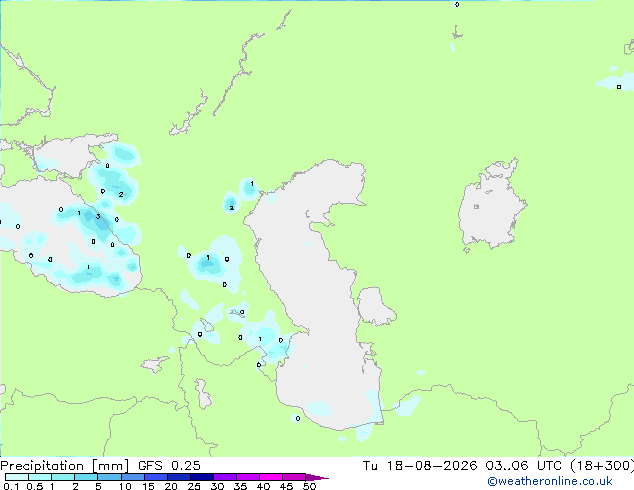Image resolution: width=634 pixels, height=490 pixels.
Task: Click the '10' legend scale label
Action: (x=125, y=486)
